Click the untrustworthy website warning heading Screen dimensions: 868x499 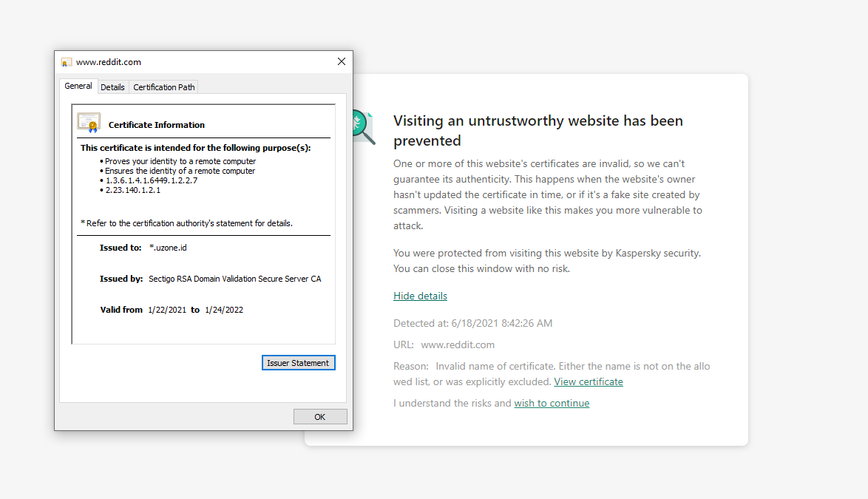pos(538,131)
